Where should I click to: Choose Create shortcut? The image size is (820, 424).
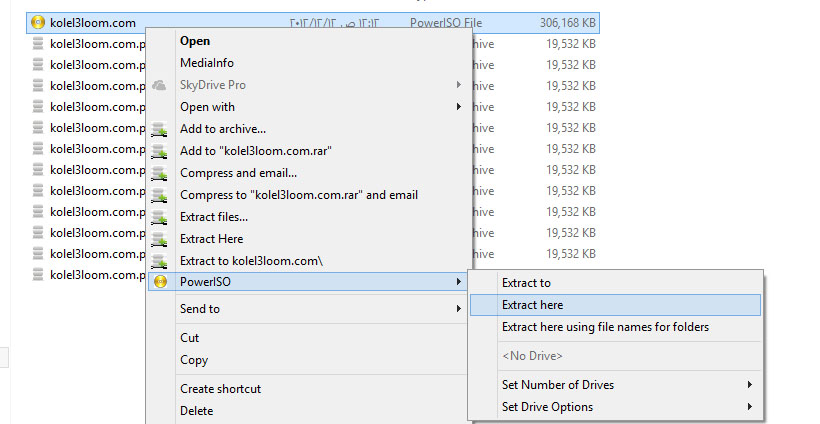tap(220, 389)
